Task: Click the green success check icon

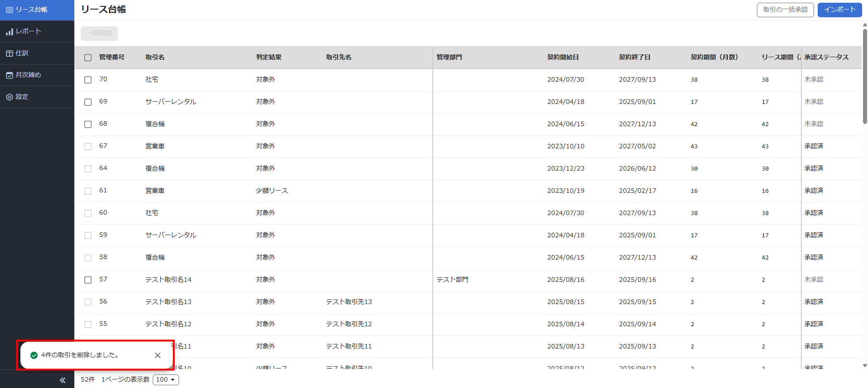Action: [x=34, y=355]
